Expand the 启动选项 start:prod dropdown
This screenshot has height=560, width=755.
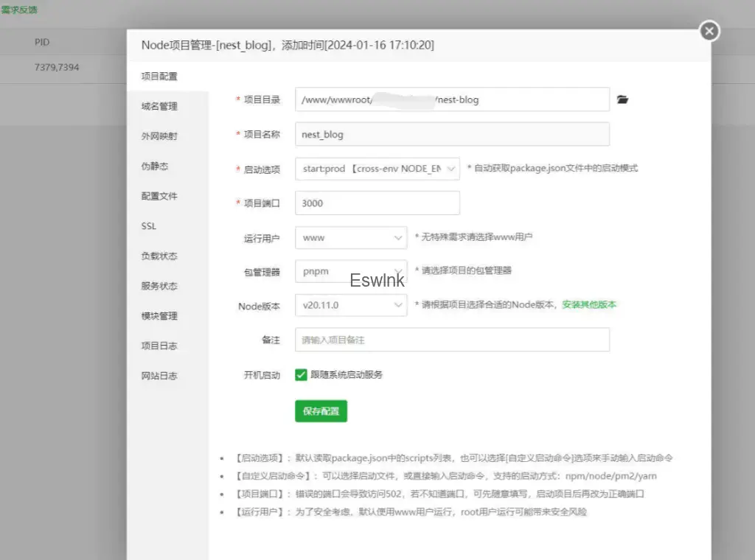tap(377, 169)
